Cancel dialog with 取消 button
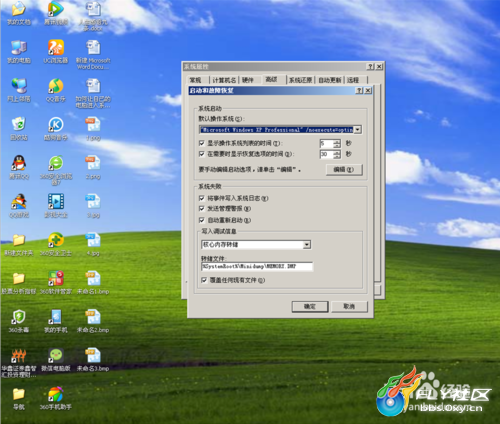The height and width of the screenshot is (424, 500). pyautogui.click(x=349, y=306)
